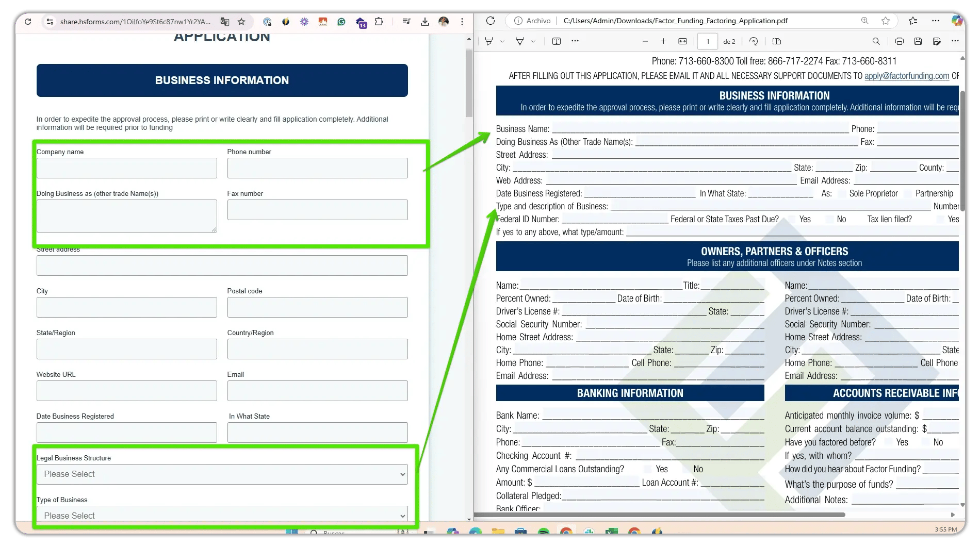Click the apply@factorfunding.com email link
980x547 pixels.
pyautogui.click(x=907, y=76)
